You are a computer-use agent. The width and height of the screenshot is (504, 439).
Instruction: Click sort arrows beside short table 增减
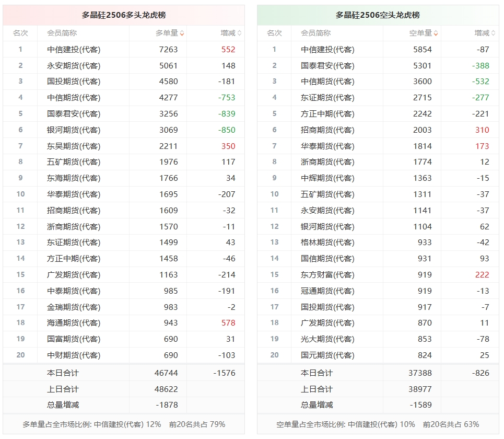pyautogui.click(x=494, y=33)
